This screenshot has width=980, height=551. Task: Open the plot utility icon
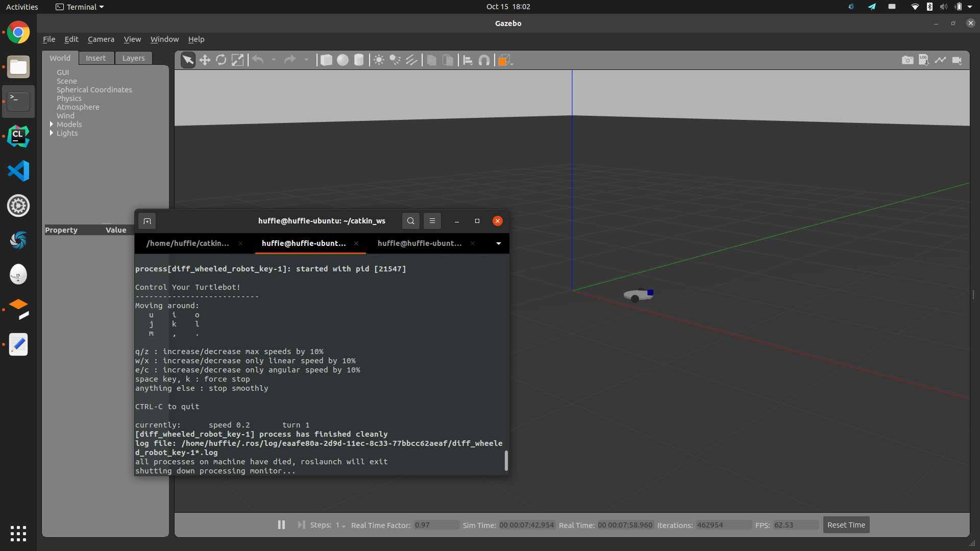tap(940, 60)
